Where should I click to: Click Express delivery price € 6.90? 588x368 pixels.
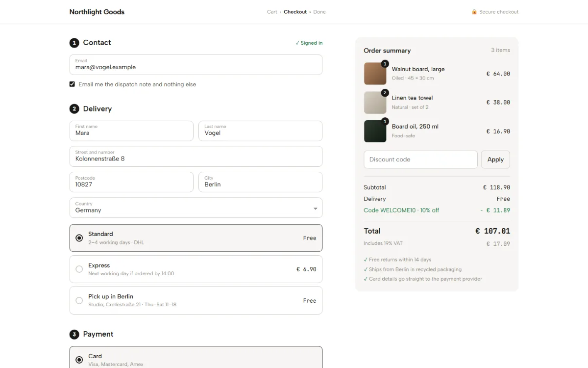pos(306,269)
